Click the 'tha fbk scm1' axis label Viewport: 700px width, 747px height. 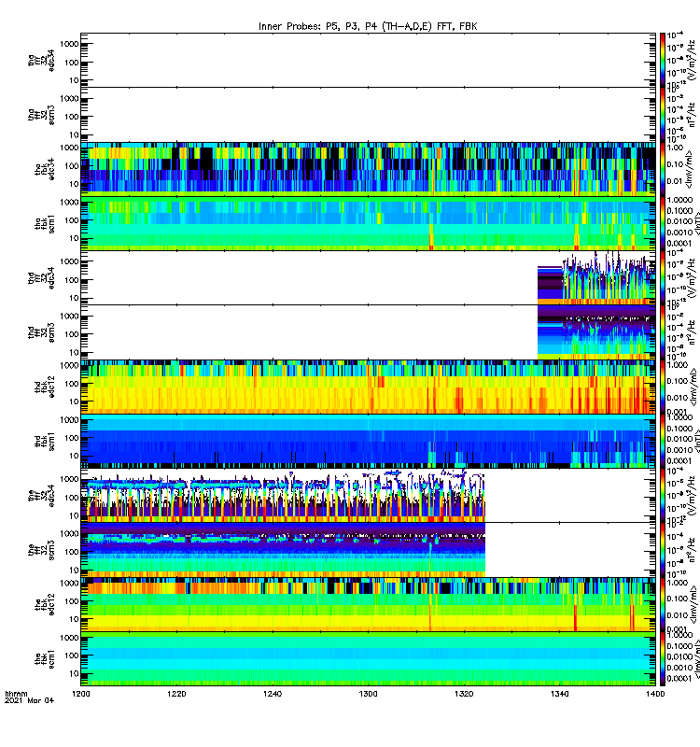(x=44, y=224)
